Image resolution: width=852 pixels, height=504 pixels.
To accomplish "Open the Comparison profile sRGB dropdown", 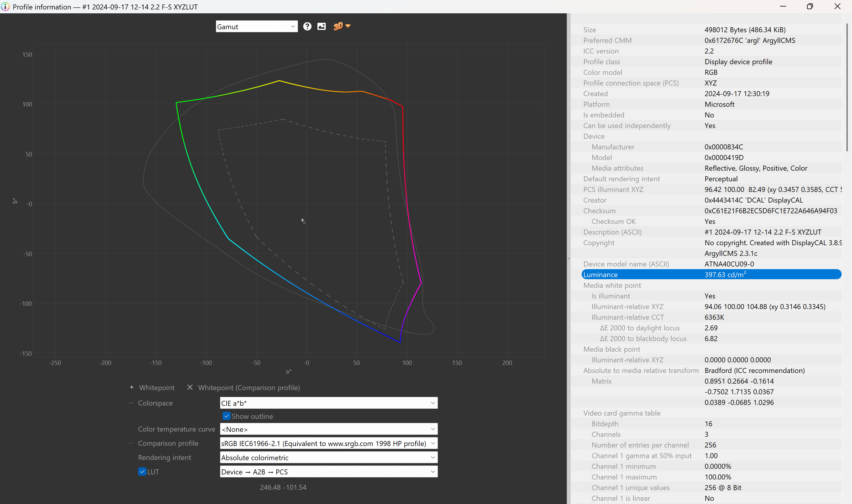I will (329, 444).
